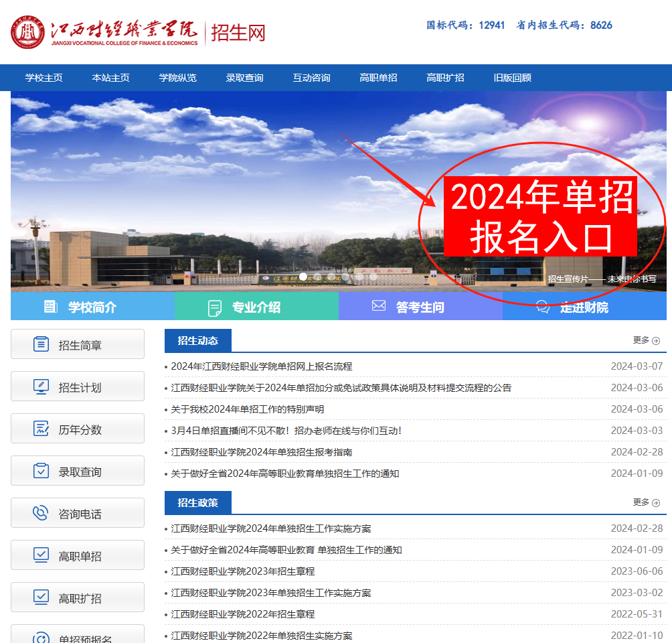Click the 招生宣传片 caption on the banner

pyautogui.click(x=602, y=279)
